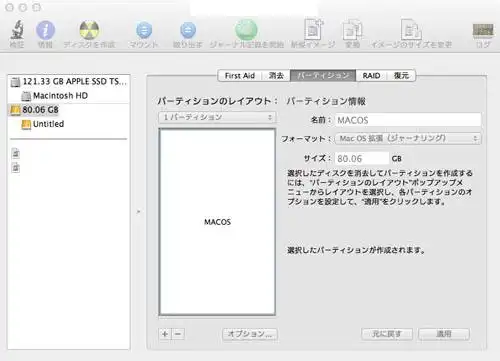Click the Convert (変換) toolbar icon
Viewport: 500px width, 361px height.
[352, 29]
